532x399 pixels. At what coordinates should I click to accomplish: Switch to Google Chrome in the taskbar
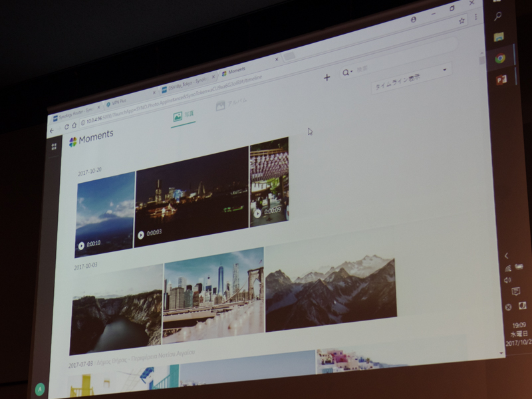coord(500,59)
